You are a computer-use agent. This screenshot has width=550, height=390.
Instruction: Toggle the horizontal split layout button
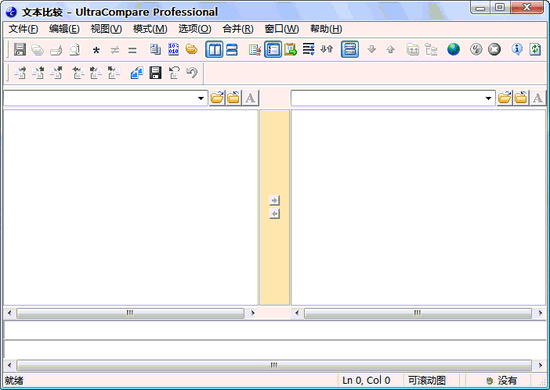coord(232,49)
